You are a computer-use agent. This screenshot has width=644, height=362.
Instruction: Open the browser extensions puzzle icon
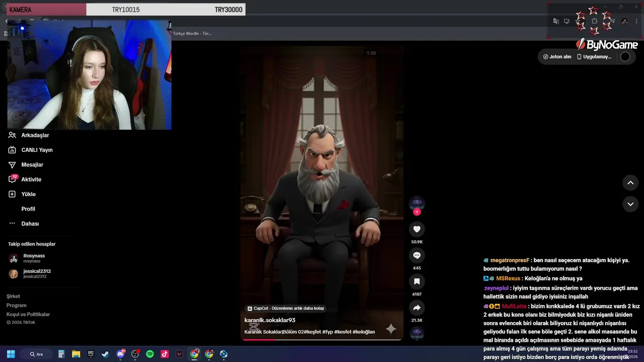(x=594, y=21)
